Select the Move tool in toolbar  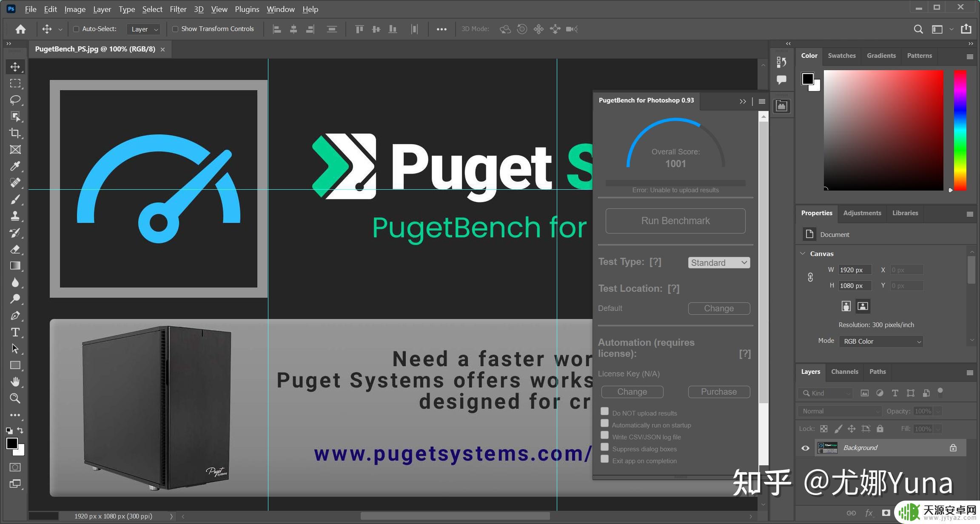coord(15,67)
